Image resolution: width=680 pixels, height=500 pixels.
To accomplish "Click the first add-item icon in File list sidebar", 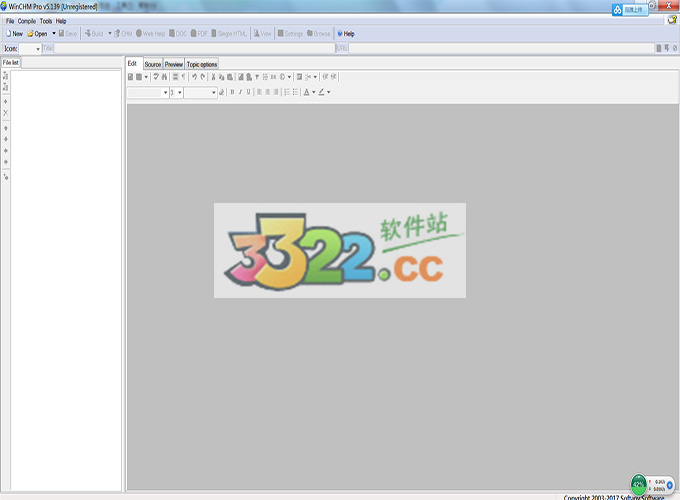I will 6,76.
